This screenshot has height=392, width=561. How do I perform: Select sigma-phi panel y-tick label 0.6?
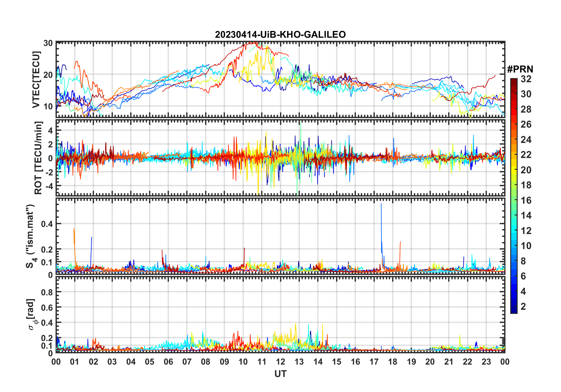pos(47,307)
